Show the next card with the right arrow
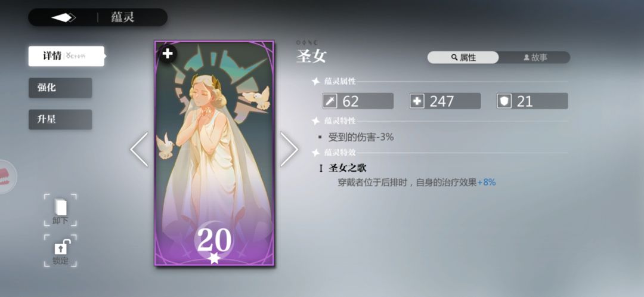 [x=289, y=149]
